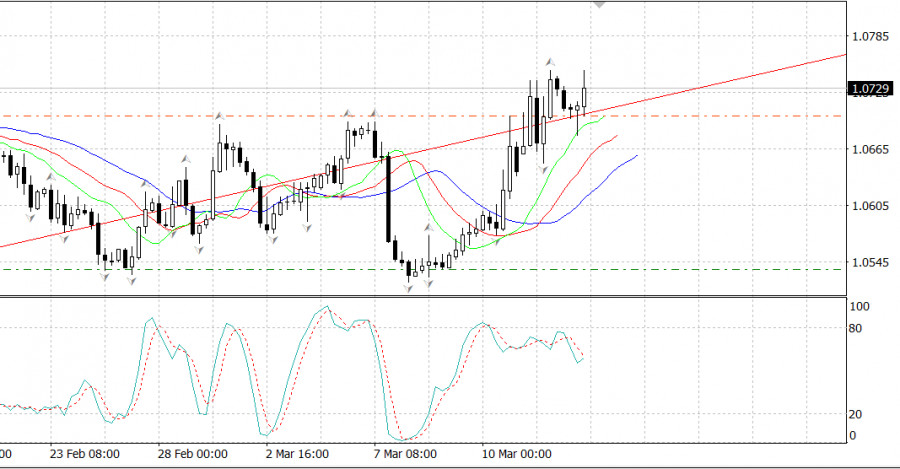Click the 1.0605 price axis label
This screenshot has width=900, height=469.
click(868, 206)
